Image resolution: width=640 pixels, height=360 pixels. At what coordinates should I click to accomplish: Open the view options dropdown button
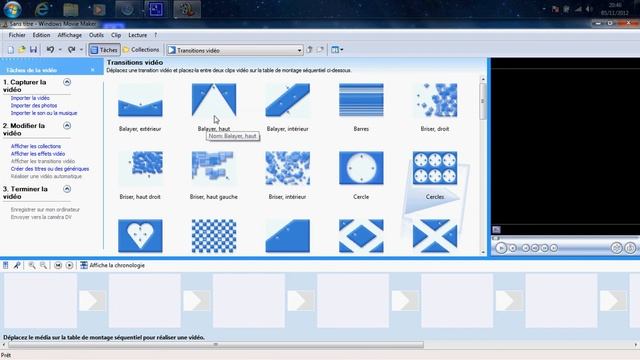click(337, 50)
